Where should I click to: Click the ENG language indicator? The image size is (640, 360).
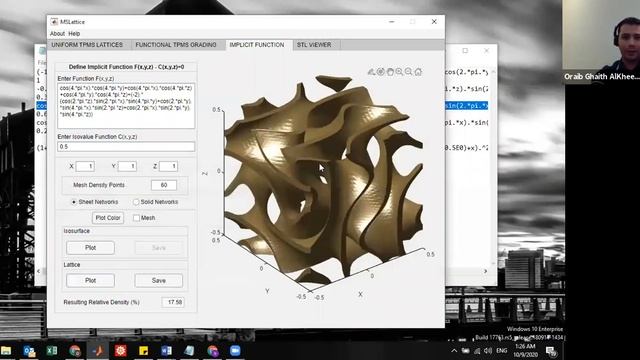tap(502, 351)
